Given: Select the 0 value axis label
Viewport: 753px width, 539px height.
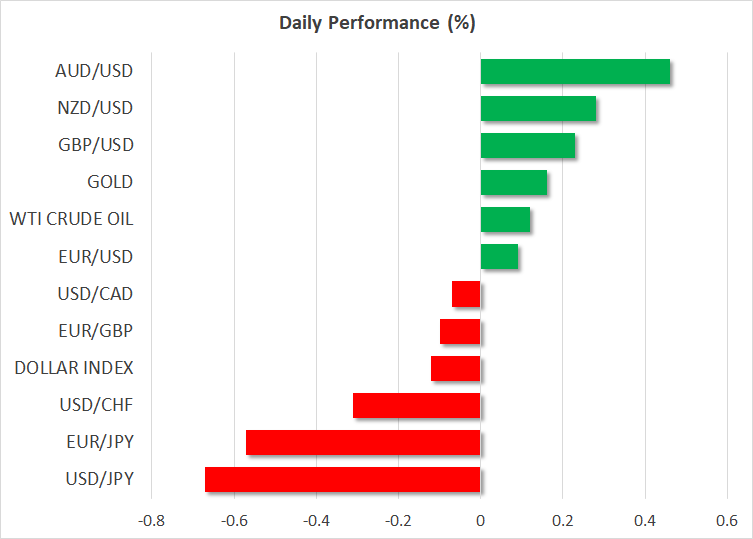Looking at the screenshot, I should pos(481,521).
